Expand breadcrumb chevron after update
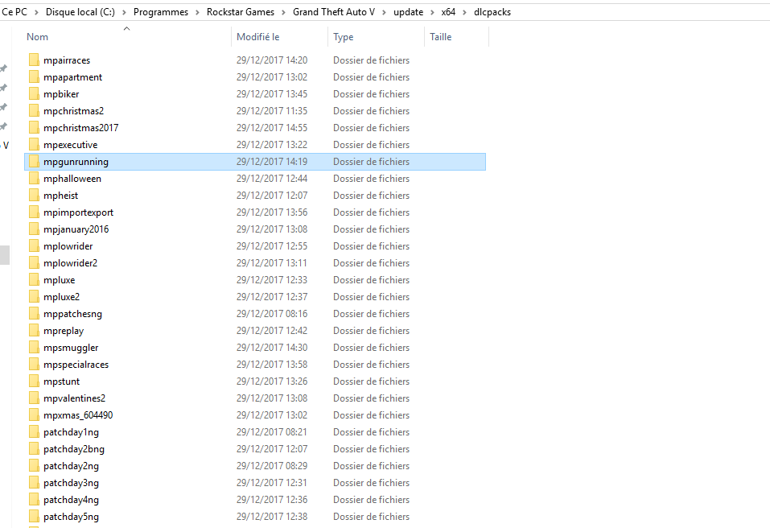Image resolution: width=770 pixels, height=532 pixels. point(432,12)
